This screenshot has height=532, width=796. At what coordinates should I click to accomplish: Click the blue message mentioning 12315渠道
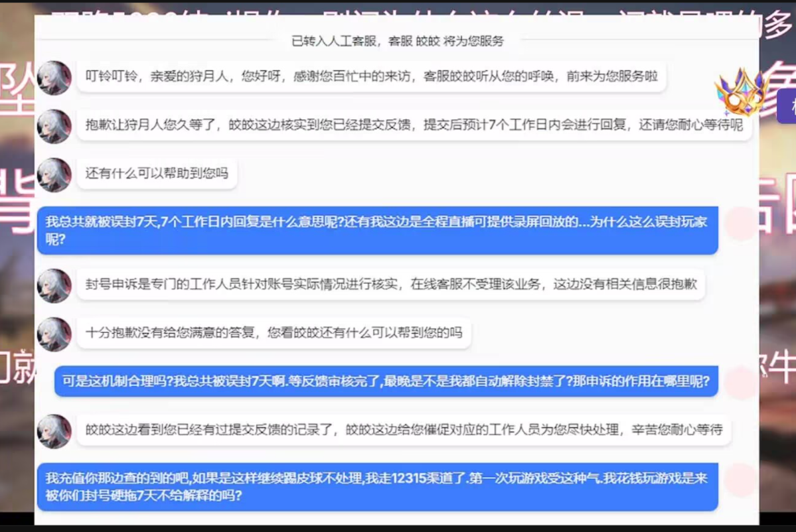pos(376,486)
